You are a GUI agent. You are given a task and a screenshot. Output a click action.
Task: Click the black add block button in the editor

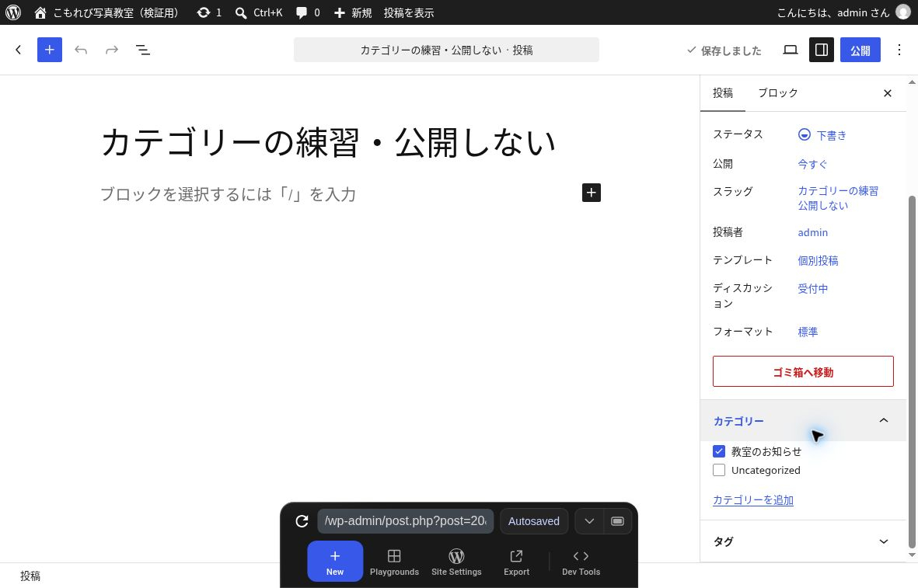[x=592, y=193]
